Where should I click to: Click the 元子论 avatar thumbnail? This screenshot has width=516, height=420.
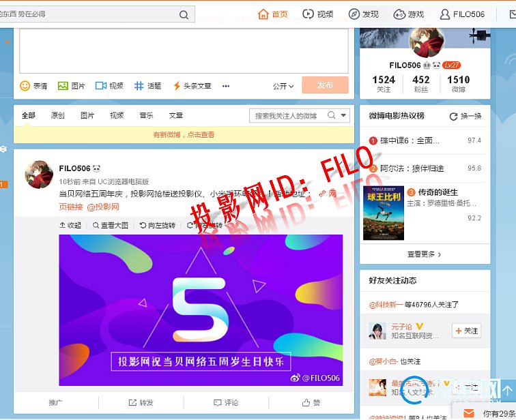[377, 331]
